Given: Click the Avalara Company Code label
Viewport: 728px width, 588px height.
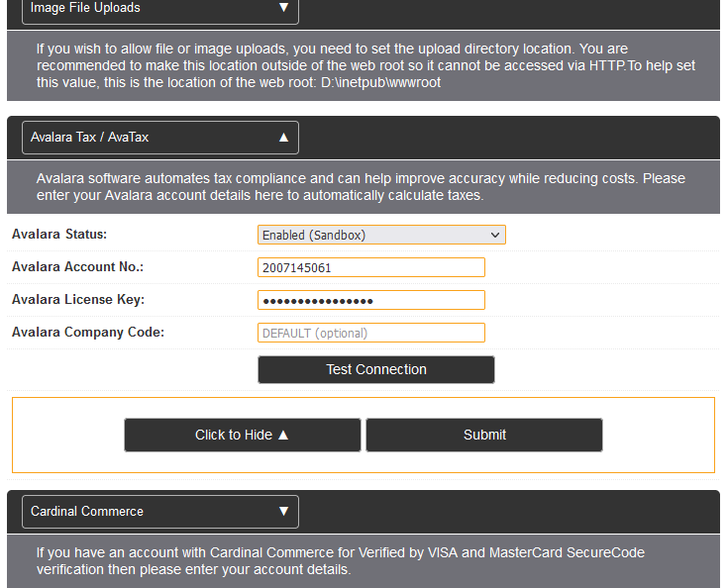Looking at the screenshot, I should 88,333.
